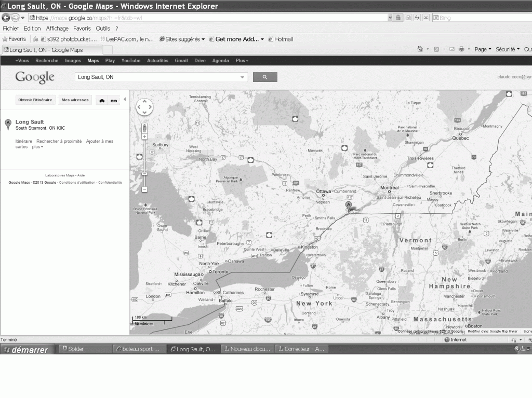The height and width of the screenshot is (398, 532).
Task: Open a new browser tab
Action: [108, 50]
